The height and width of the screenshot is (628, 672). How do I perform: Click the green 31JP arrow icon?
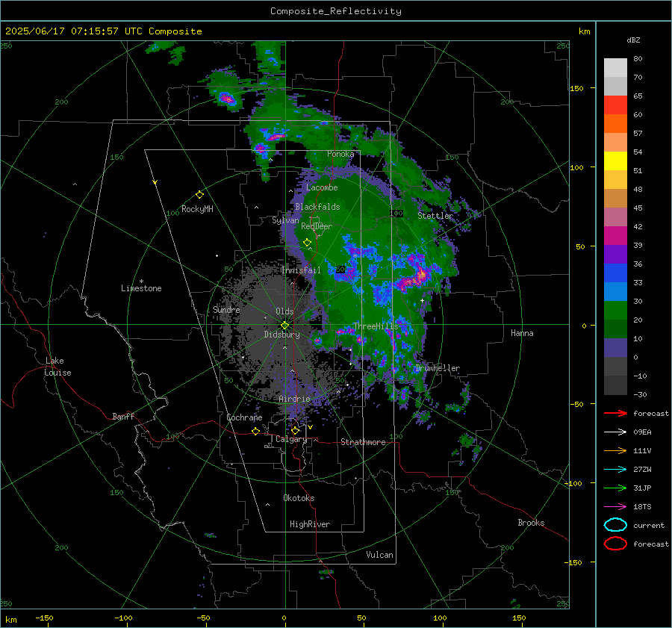[x=615, y=488]
